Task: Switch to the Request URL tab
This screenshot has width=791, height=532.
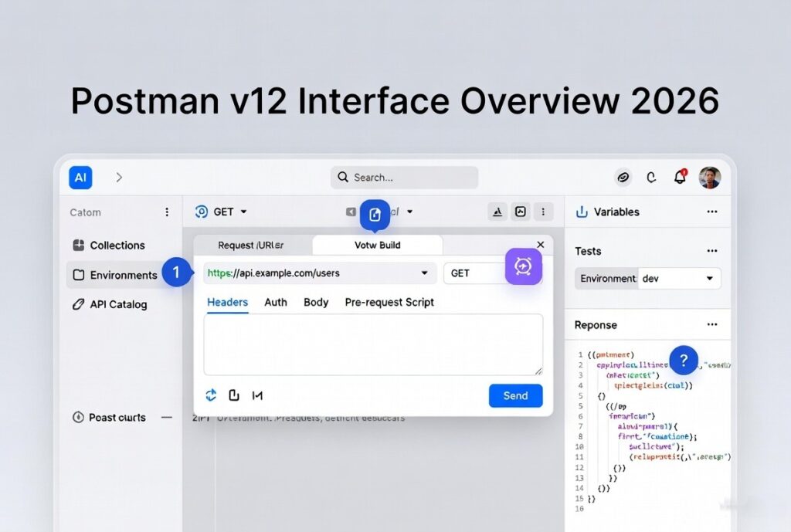Action: pyautogui.click(x=251, y=246)
